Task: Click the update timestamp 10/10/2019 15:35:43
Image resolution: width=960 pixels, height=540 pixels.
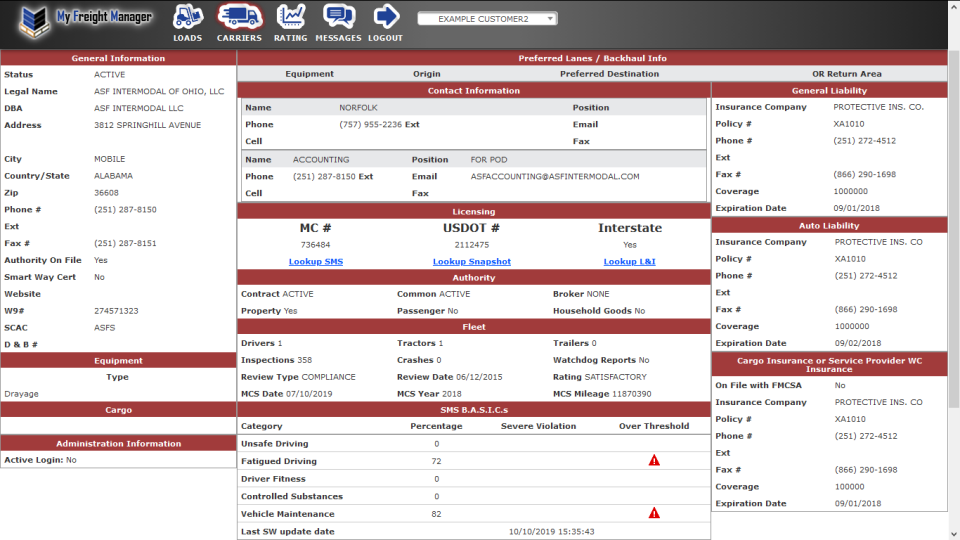Action: point(552,531)
